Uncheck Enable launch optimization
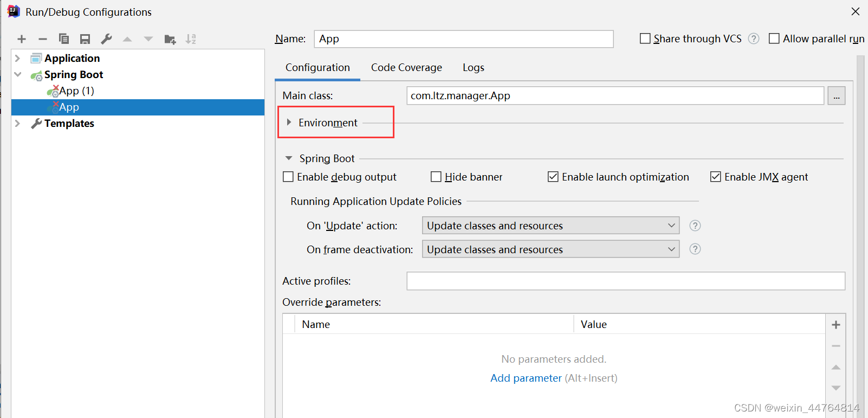Image resolution: width=868 pixels, height=418 pixels. click(553, 177)
